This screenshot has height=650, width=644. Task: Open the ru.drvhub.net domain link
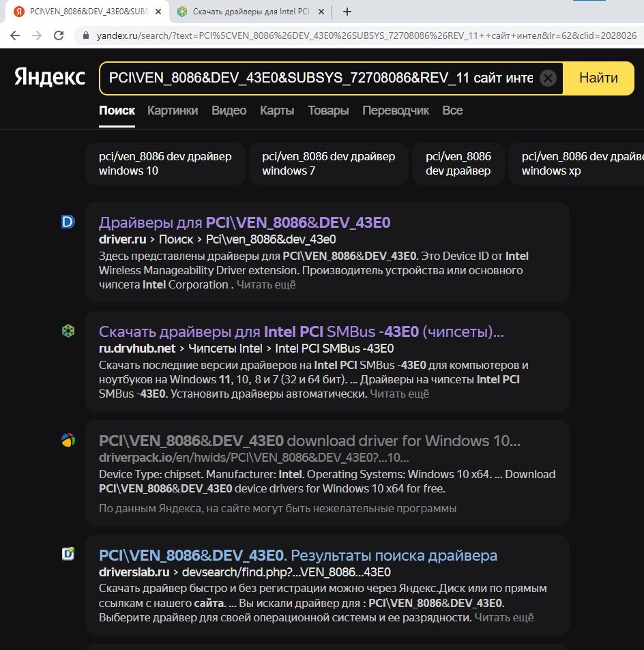pyautogui.click(x=137, y=349)
